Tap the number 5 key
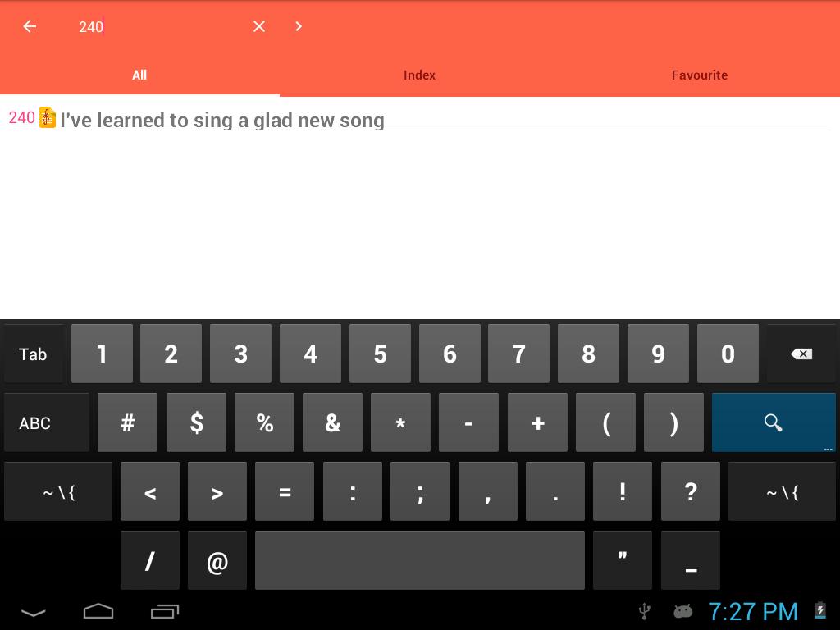 tap(380, 354)
